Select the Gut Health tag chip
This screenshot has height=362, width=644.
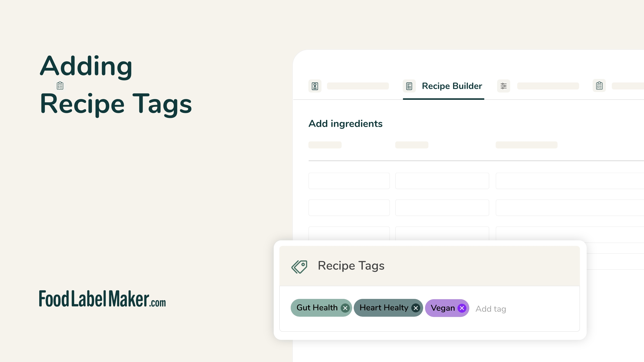point(317,308)
